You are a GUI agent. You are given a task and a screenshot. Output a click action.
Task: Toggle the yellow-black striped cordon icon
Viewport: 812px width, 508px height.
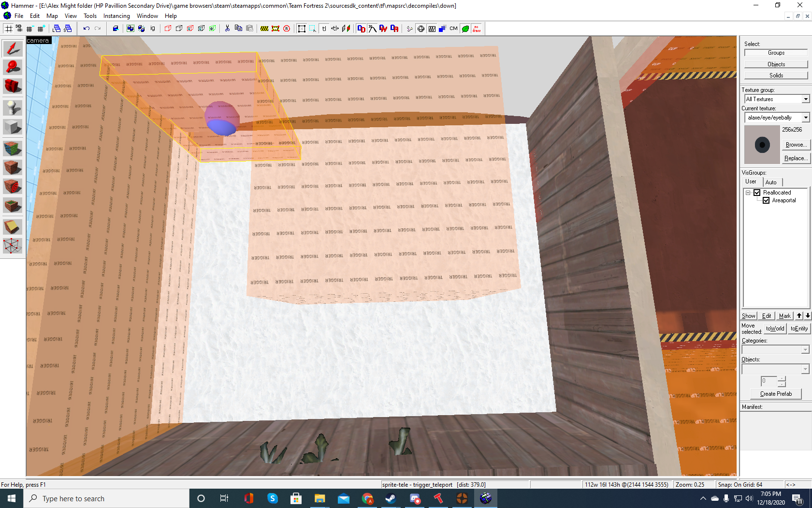(x=264, y=29)
